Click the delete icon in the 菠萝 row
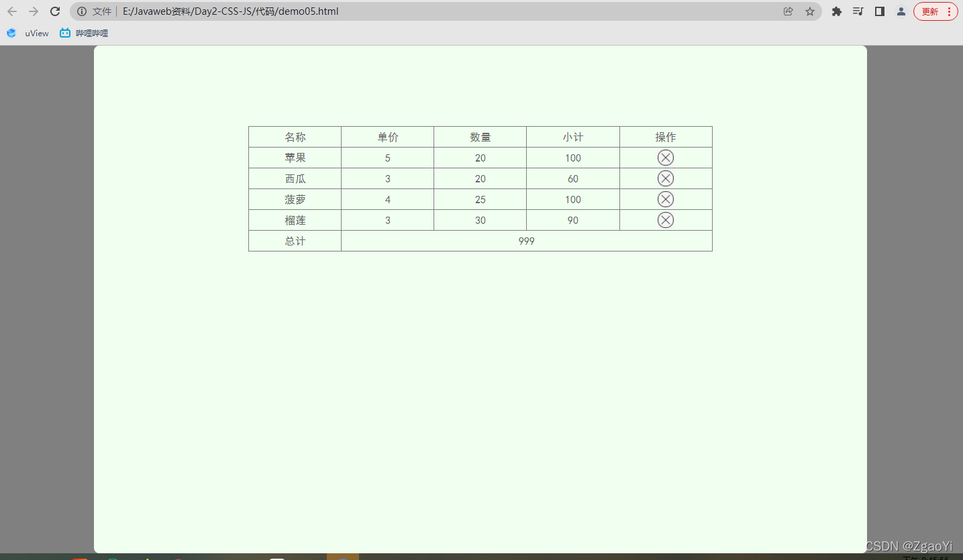963x560 pixels. tap(665, 199)
